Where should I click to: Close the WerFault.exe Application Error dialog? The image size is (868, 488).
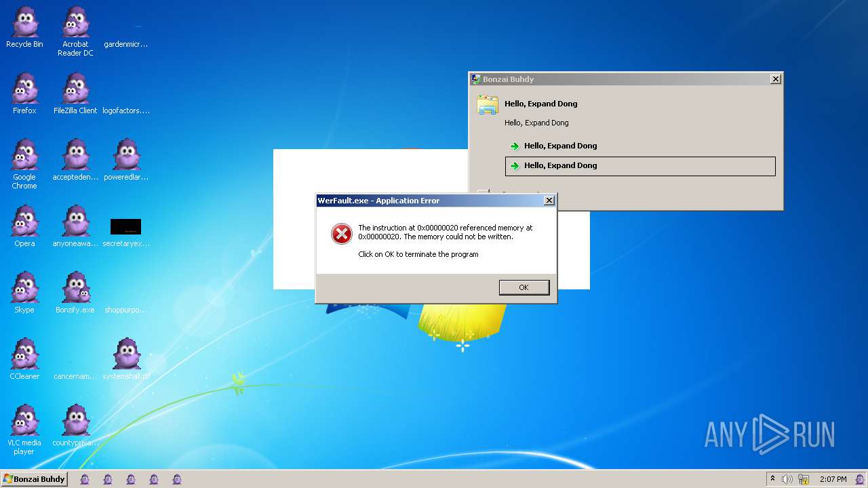pyautogui.click(x=549, y=200)
